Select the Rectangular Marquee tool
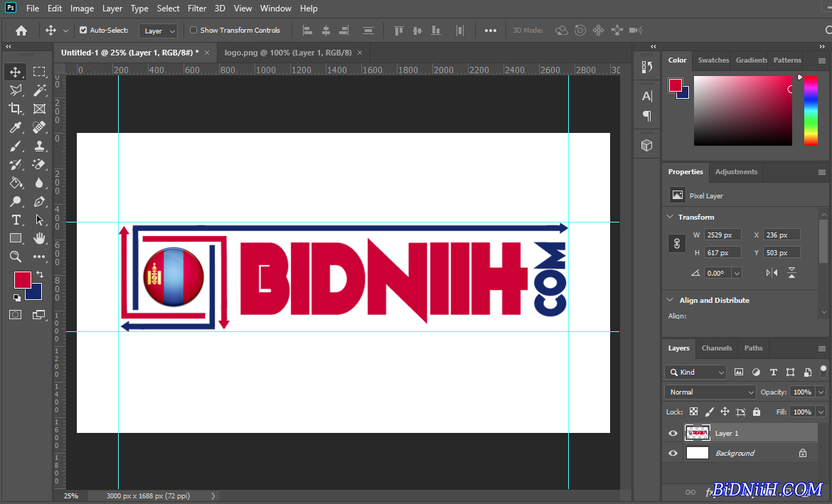This screenshot has height=504, width=832. click(x=39, y=72)
